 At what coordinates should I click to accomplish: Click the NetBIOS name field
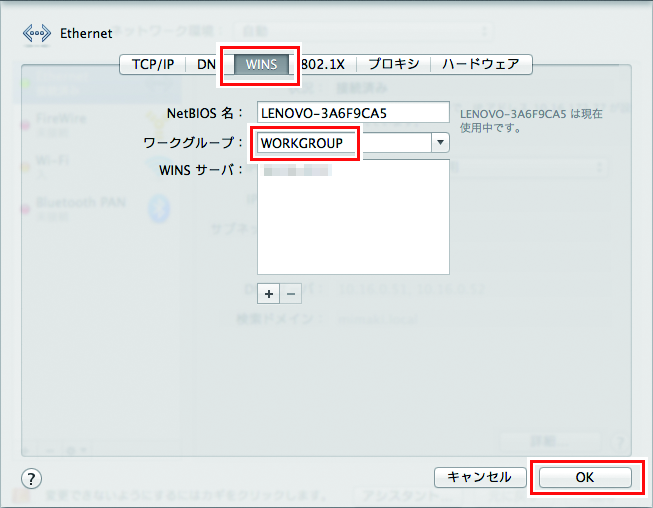353,112
